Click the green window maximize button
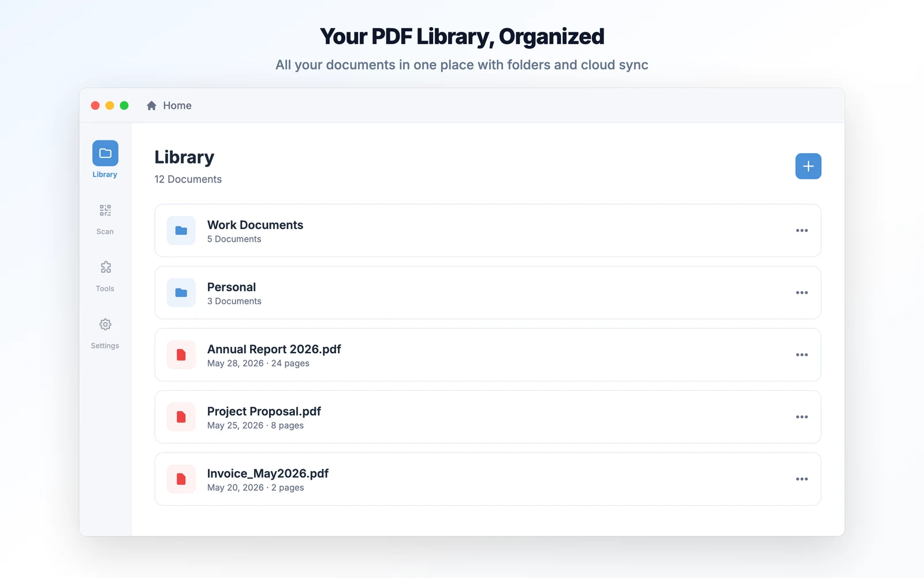924x578 pixels. (x=124, y=105)
